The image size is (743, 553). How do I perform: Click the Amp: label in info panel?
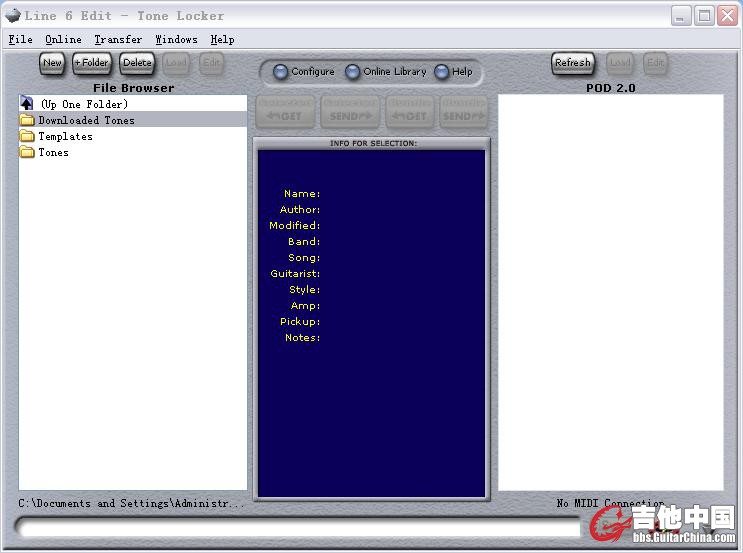(x=305, y=306)
